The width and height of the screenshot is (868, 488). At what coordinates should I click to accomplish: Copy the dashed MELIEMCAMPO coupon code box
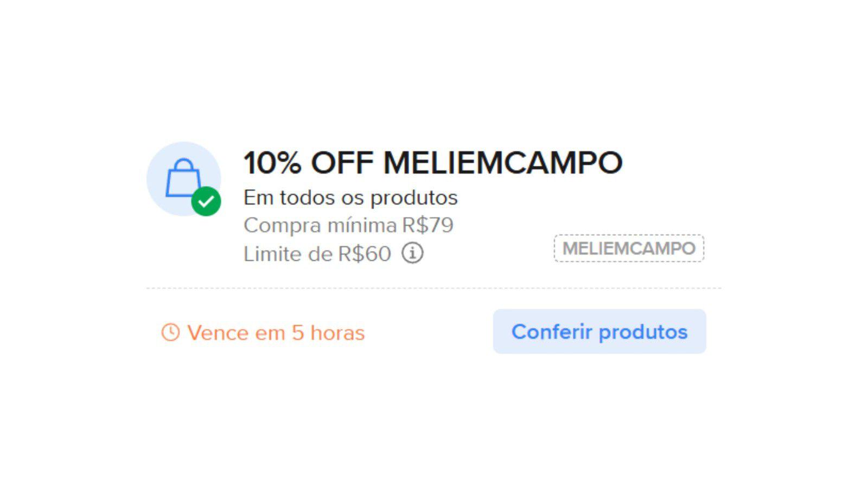click(x=629, y=248)
